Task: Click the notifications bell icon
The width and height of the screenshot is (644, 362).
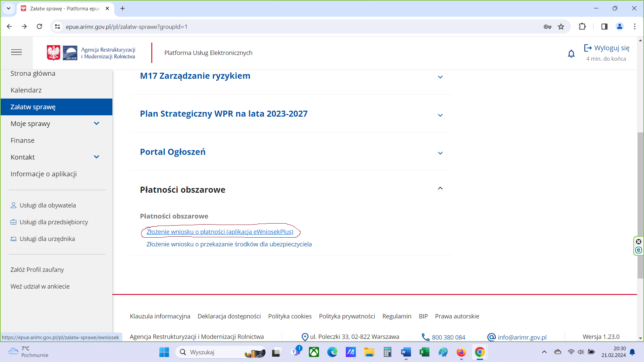Action: click(571, 54)
